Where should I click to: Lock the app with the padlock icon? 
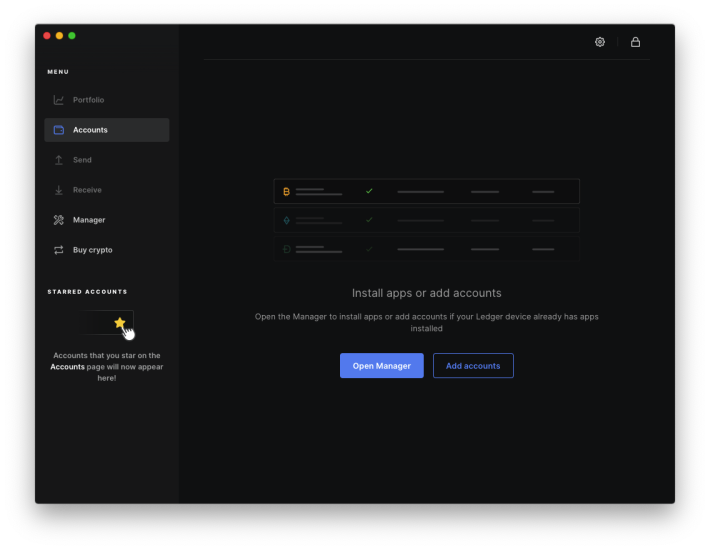(635, 42)
